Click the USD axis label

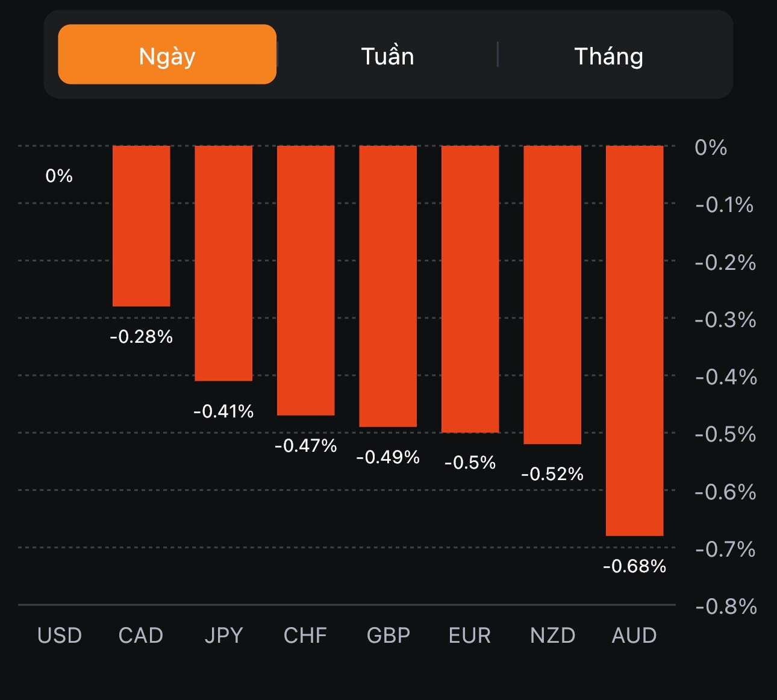click(x=59, y=636)
